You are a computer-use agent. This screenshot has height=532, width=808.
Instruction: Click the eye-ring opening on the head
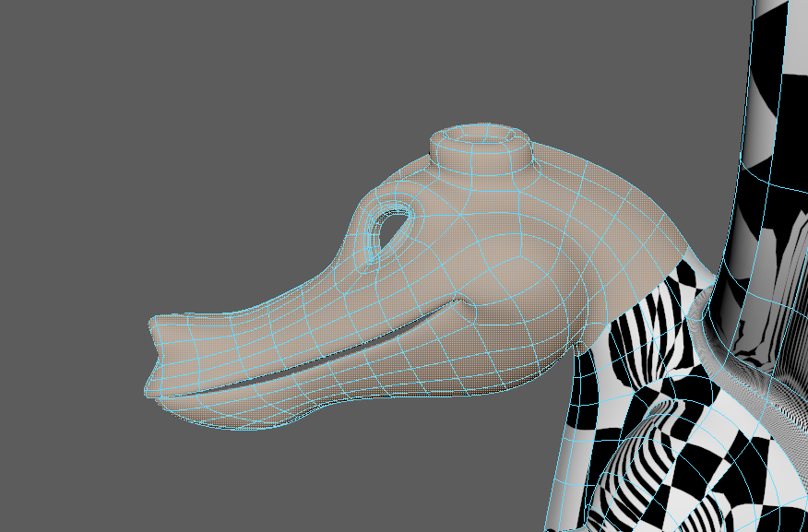385,231
